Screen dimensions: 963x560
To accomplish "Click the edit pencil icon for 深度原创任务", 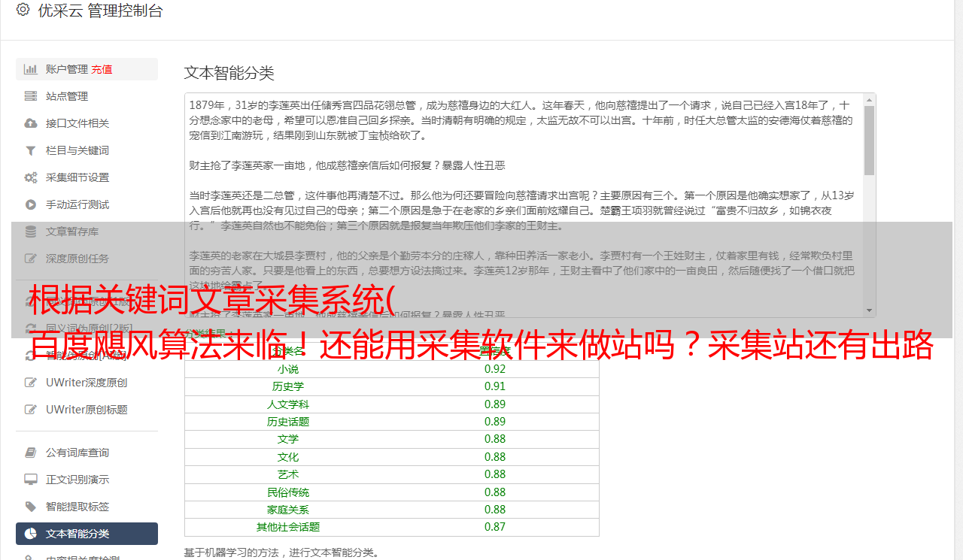I will (x=30, y=259).
